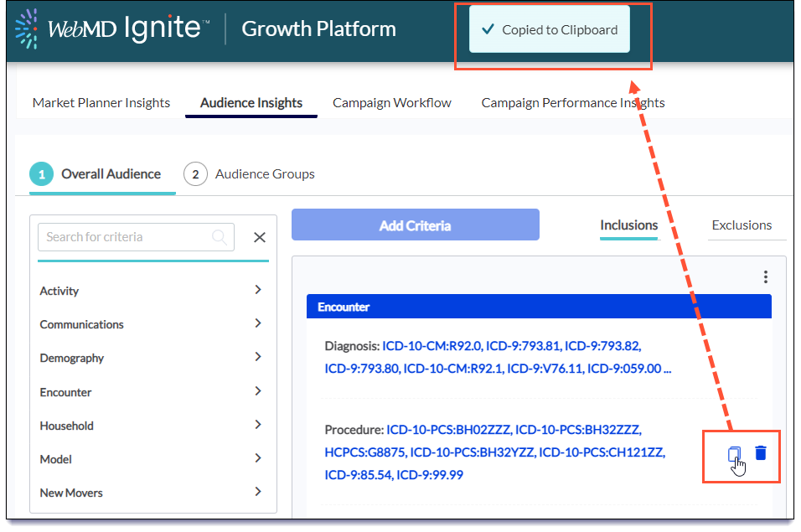The height and width of the screenshot is (532, 801).
Task: Expand the Activity category
Action: (257, 290)
